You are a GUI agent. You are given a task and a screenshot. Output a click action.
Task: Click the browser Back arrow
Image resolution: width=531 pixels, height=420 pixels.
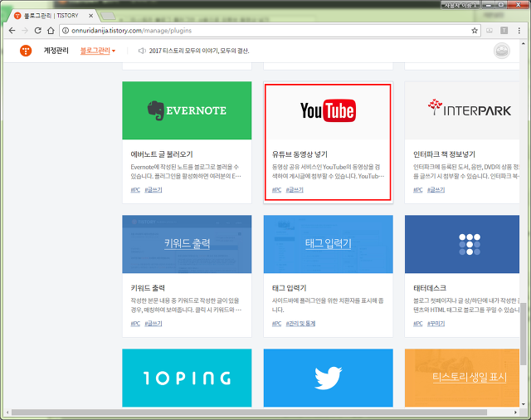coord(12,31)
